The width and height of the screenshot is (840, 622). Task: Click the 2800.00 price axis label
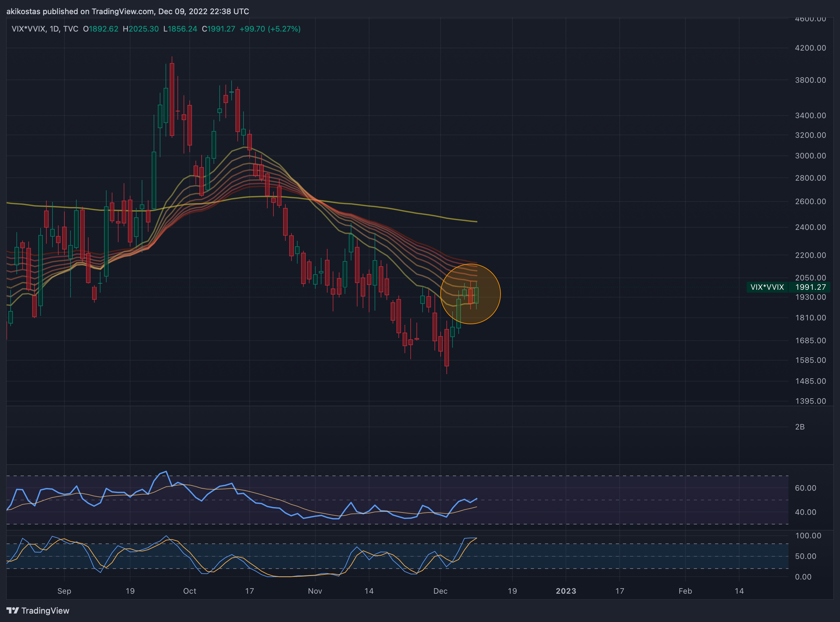point(810,178)
